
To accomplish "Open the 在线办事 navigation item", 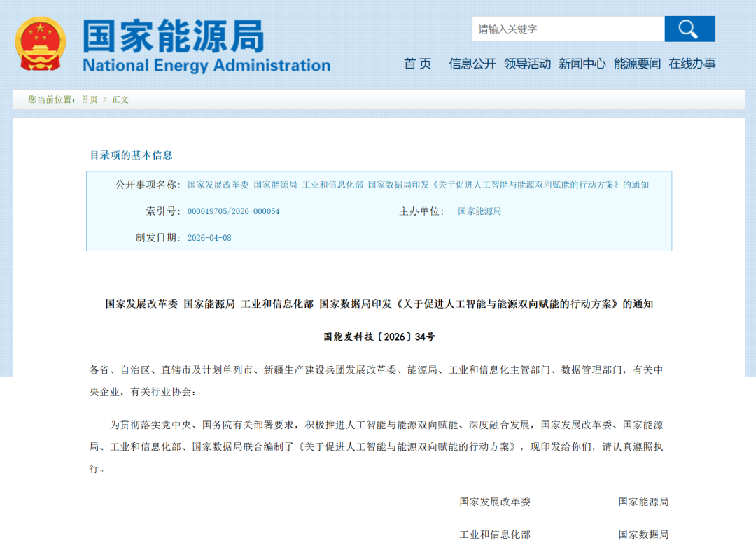I will [692, 64].
